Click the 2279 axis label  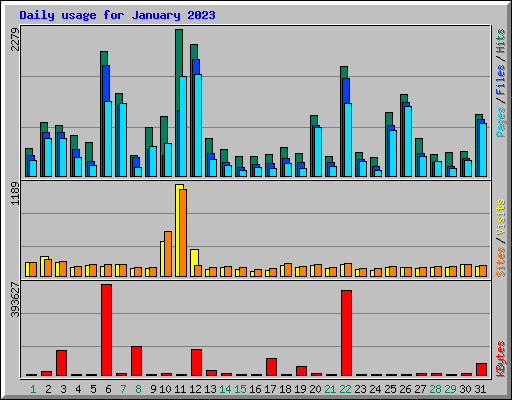click(15, 40)
